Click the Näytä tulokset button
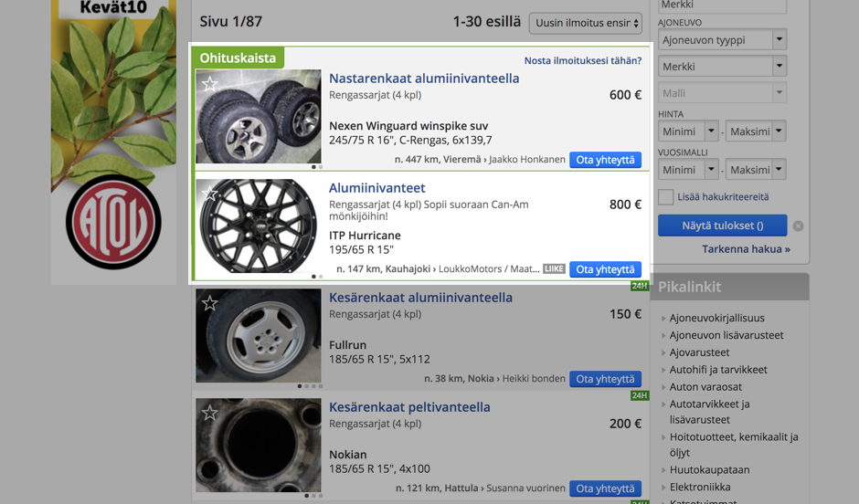Viewport: 859px width, 504px height. pyautogui.click(x=723, y=226)
